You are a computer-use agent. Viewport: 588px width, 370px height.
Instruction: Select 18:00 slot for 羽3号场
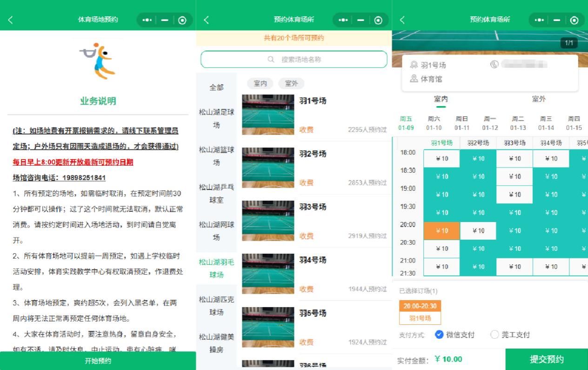pos(514,159)
